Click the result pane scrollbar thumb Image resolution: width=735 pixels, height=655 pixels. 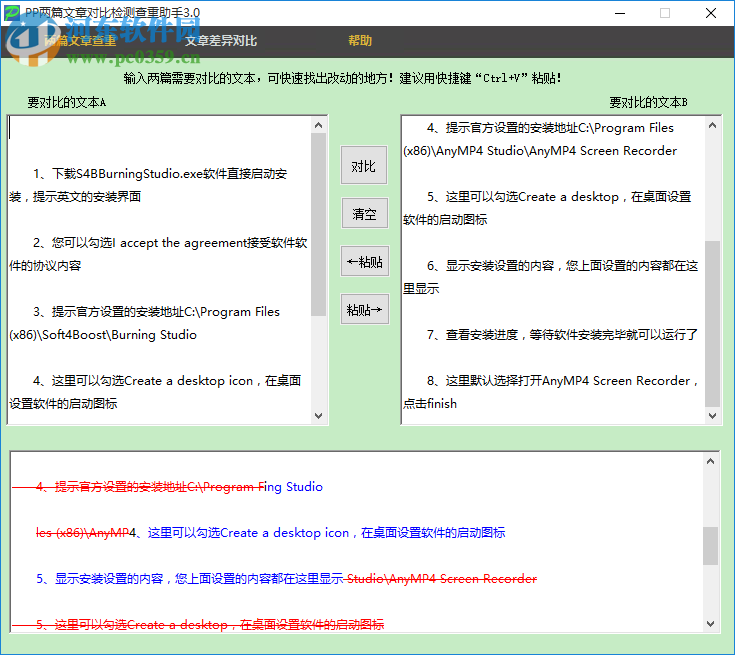pos(711,546)
